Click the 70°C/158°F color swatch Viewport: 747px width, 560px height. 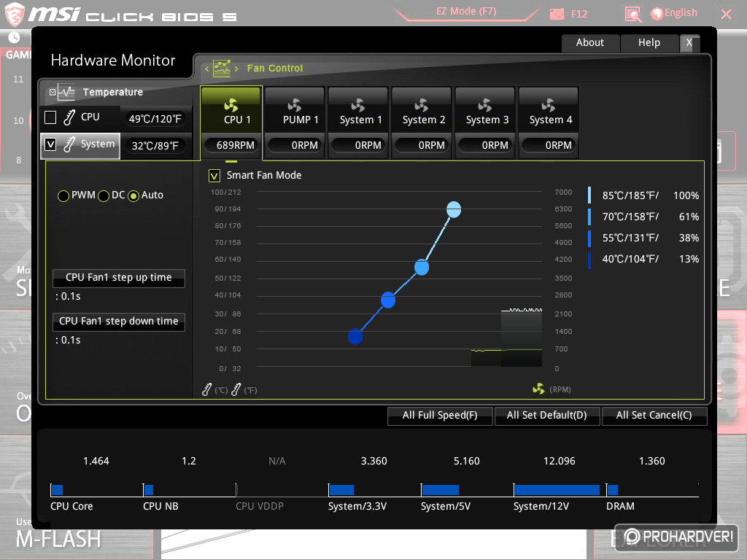point(589,217)
